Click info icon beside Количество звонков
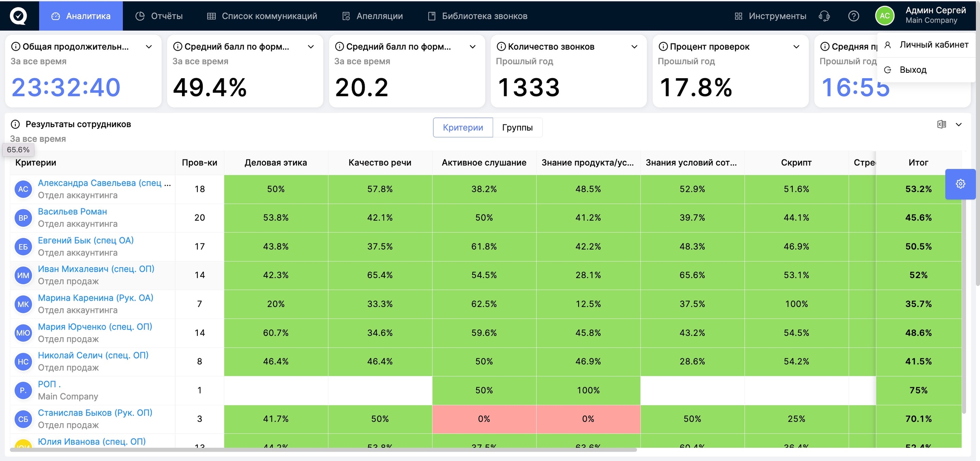Viewport: 980px width, 461px height. tap(501, 47)
